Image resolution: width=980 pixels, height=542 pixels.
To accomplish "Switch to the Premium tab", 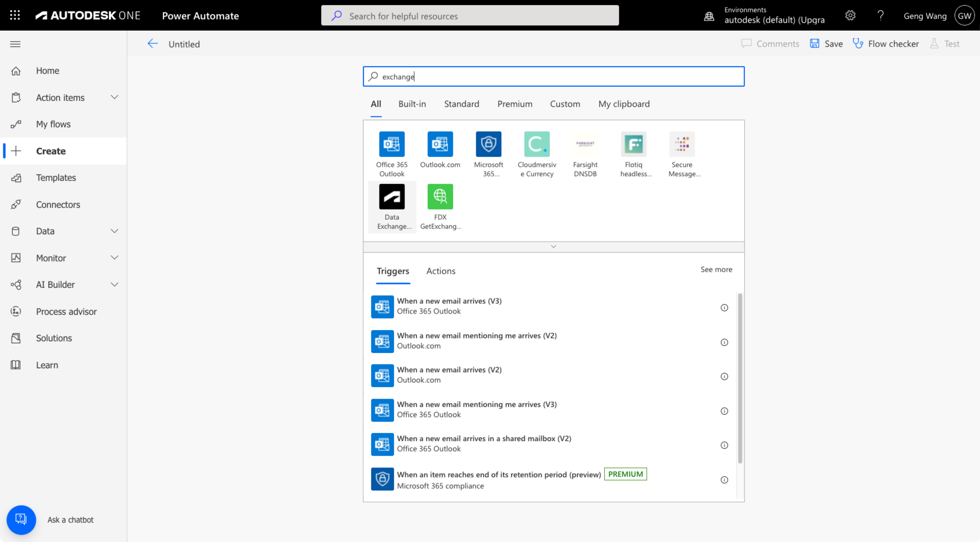I will (x=514, y=104).
